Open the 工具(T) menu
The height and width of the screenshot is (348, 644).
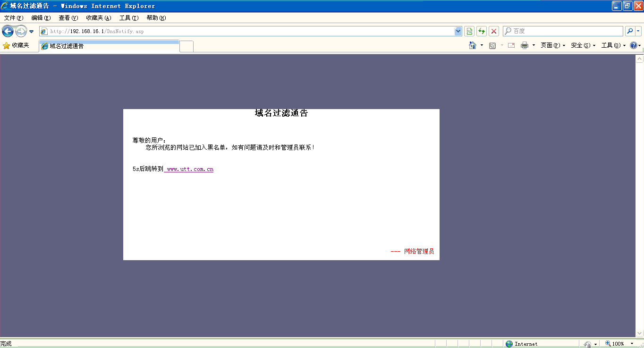pos(128,18)
